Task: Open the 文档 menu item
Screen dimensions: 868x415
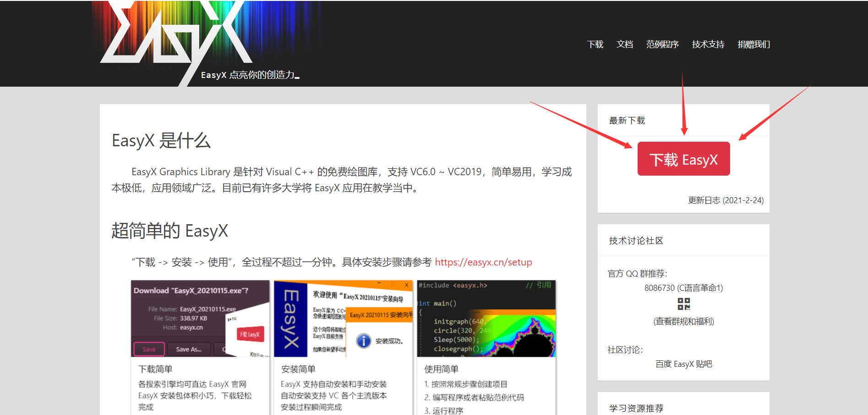Action: [624, 44]
